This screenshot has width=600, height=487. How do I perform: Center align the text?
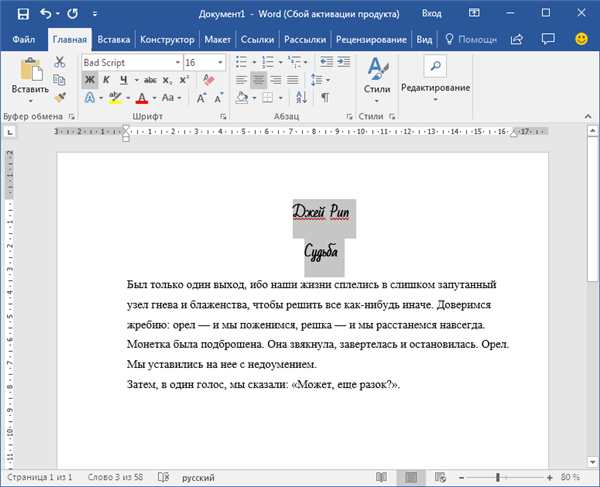coord(258,80)
